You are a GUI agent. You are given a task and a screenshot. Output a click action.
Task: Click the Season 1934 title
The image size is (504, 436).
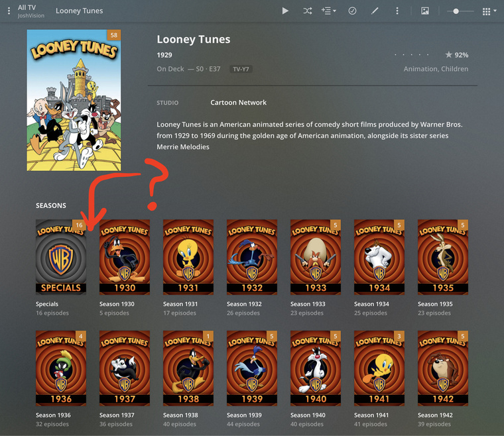tap(371, 304)
